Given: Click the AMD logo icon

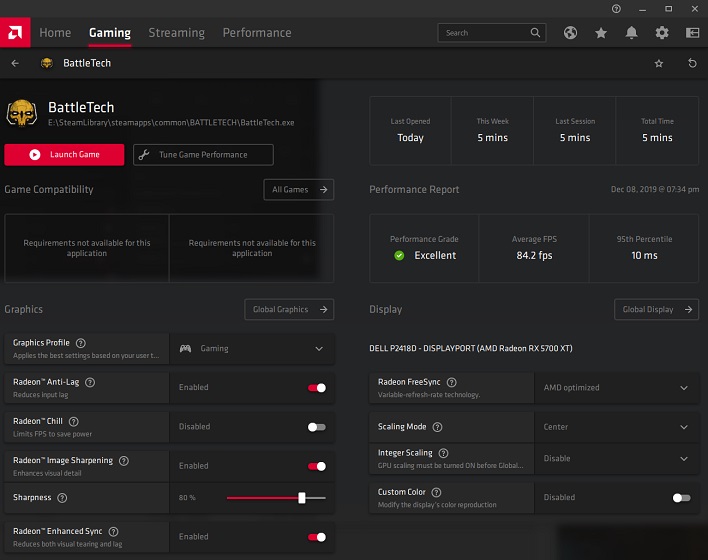Looking at the screenshot, I should (15, 33).
